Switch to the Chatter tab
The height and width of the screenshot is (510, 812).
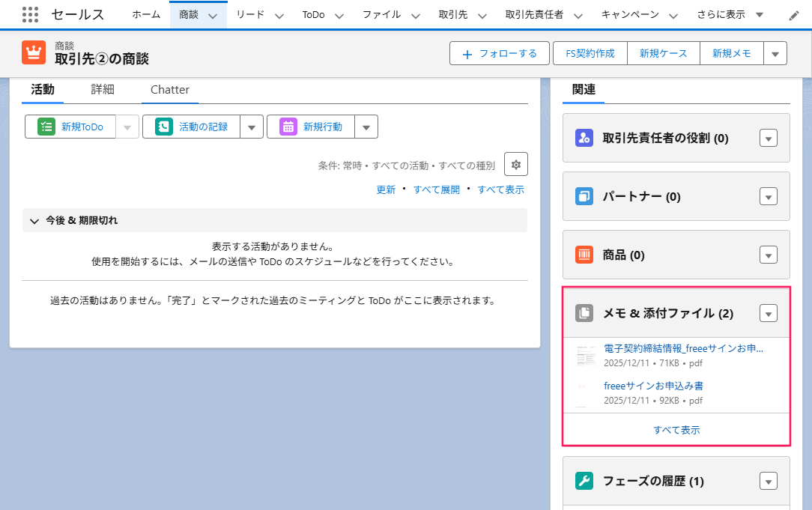click(170, 90)
